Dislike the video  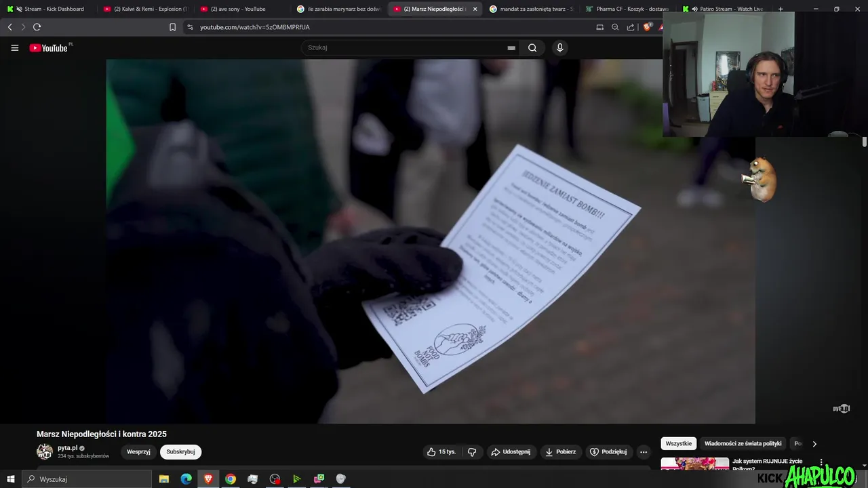[x=473, y=452]
